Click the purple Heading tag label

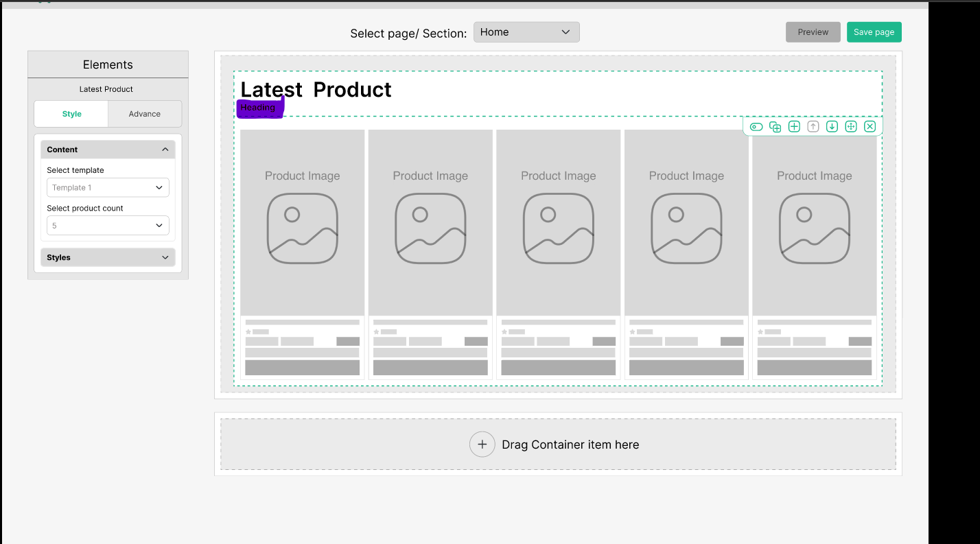coord(259,108)
